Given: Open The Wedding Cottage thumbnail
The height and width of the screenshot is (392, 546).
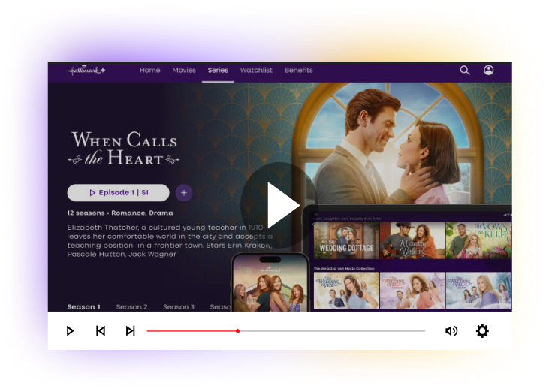Looking at the screenshot, I should [x=346, y=240].
